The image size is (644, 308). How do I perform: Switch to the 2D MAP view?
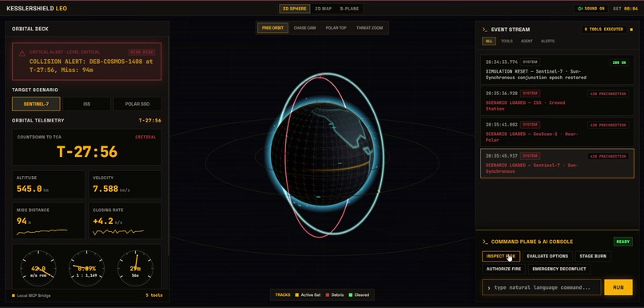click(324, 9)
